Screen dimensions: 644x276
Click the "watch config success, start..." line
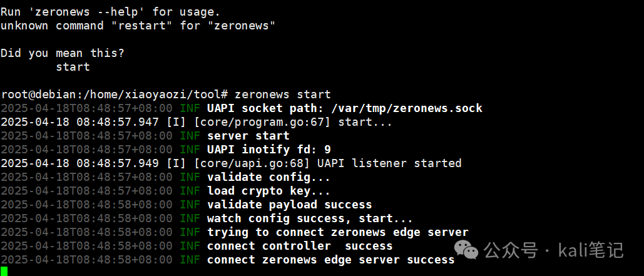(x=310, y=218)
